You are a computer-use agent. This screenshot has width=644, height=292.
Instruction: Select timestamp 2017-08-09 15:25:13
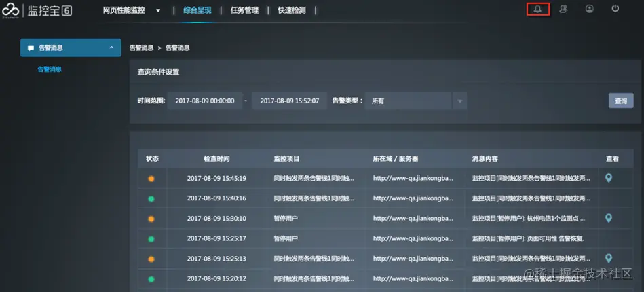[x=216, y=259]
